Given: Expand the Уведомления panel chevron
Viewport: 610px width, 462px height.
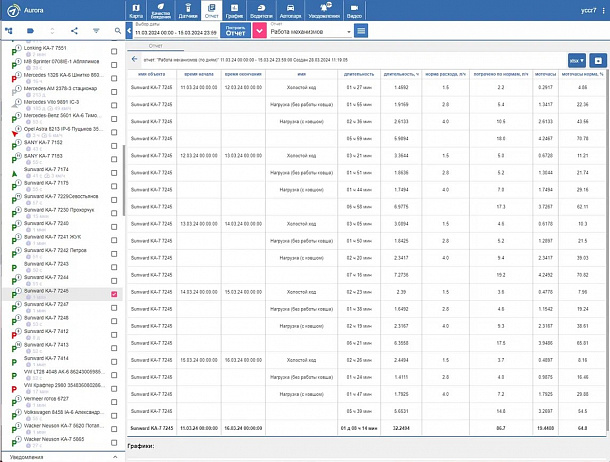Looking at the screenshot, I should pos(115,457).
